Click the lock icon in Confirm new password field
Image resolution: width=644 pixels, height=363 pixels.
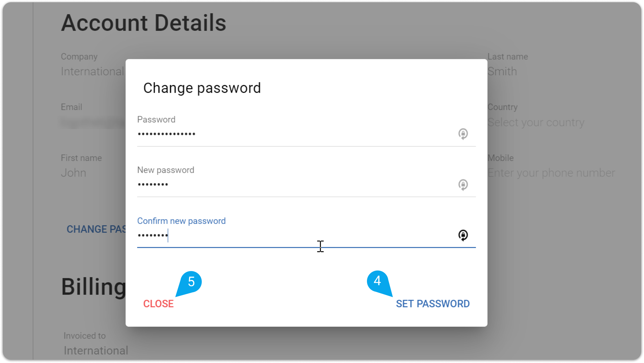pos(463,235)
